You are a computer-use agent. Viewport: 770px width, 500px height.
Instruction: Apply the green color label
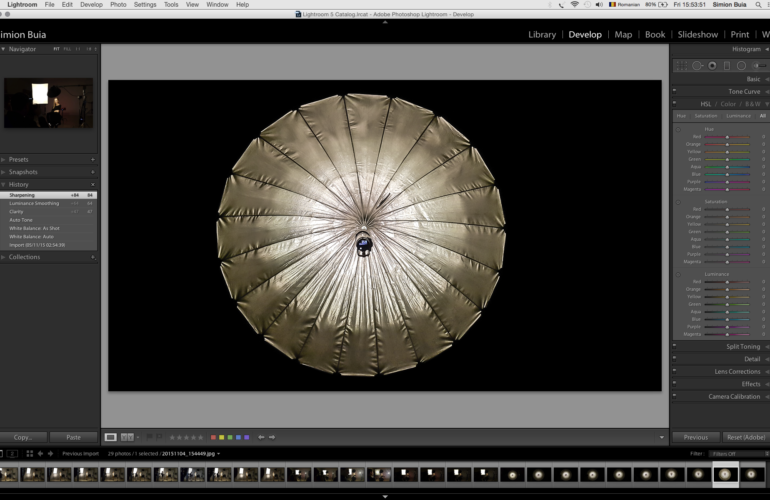point(230,437)
